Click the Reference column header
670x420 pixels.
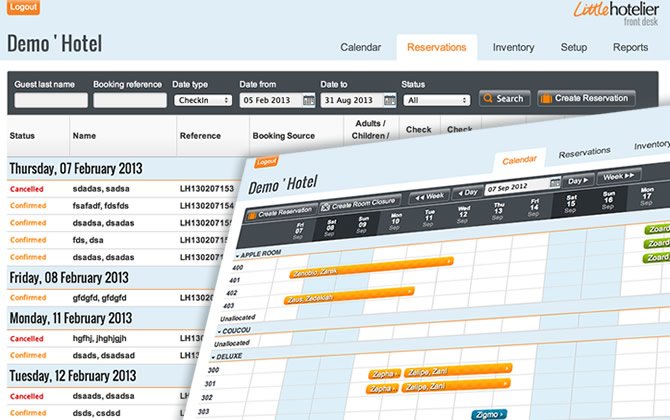(200, 136)
